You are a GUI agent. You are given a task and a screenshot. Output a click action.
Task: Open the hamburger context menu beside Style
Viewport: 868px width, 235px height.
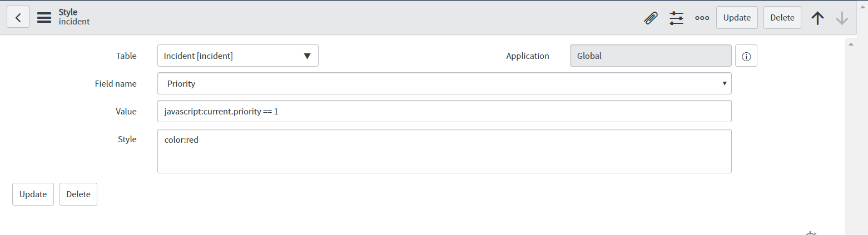click(44, 18)
